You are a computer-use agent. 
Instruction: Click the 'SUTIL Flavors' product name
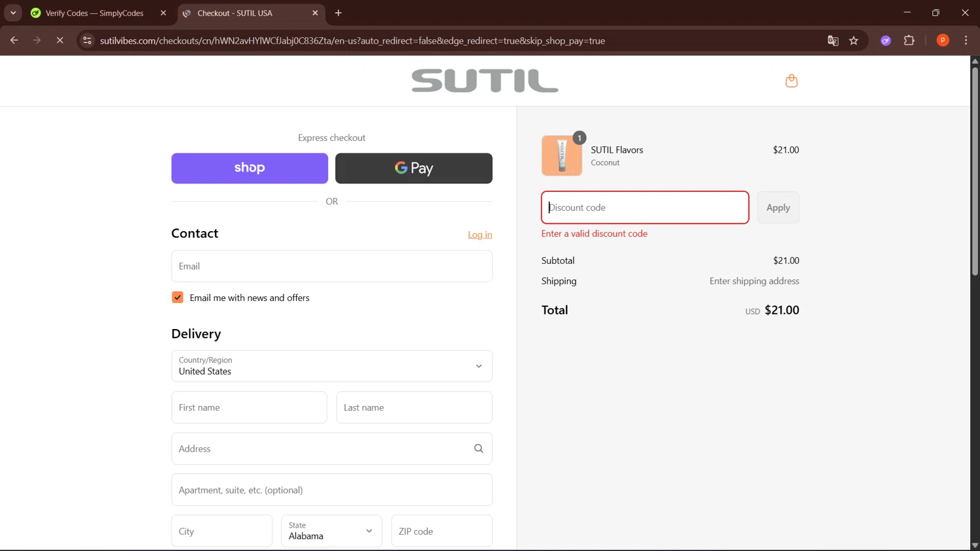click(x=617, y=150)
